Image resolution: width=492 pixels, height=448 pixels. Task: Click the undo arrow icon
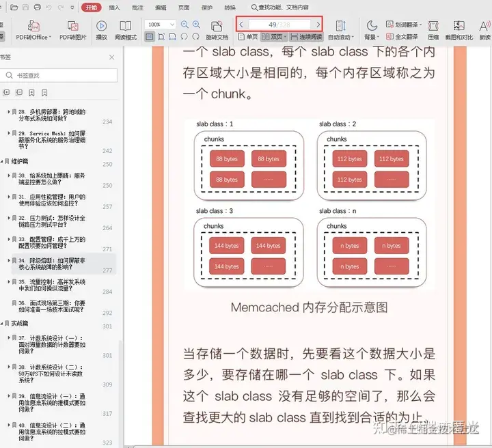click(49, 8)
